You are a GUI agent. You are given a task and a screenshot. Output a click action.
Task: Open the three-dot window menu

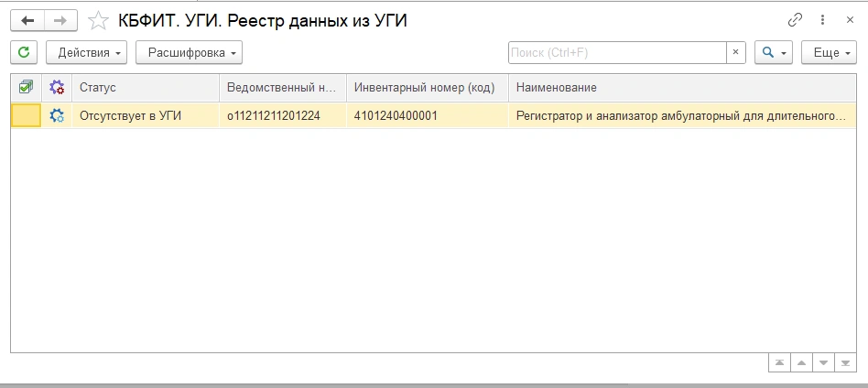824,20
